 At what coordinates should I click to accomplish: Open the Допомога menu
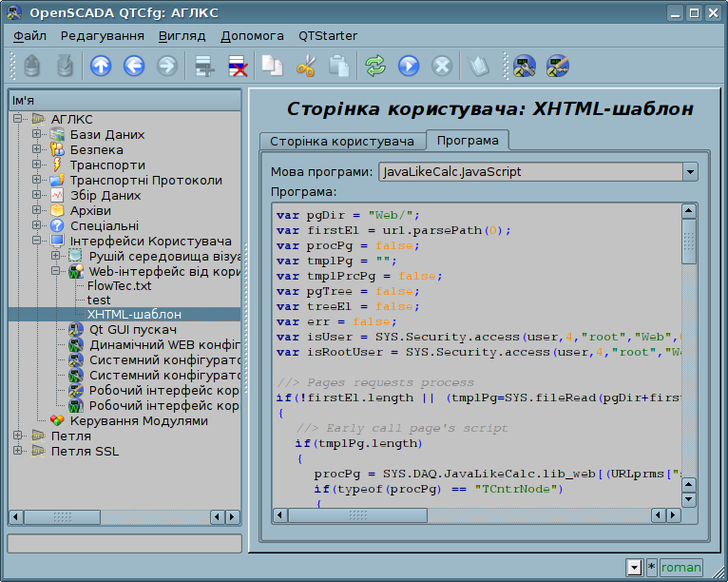tap(252, 36)
